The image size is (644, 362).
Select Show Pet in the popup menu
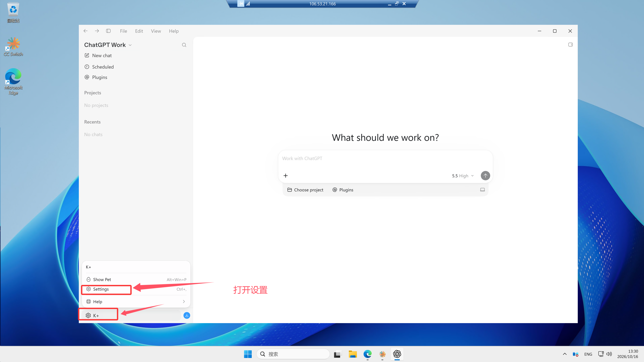pyautogui.click(x=136, y=280)
